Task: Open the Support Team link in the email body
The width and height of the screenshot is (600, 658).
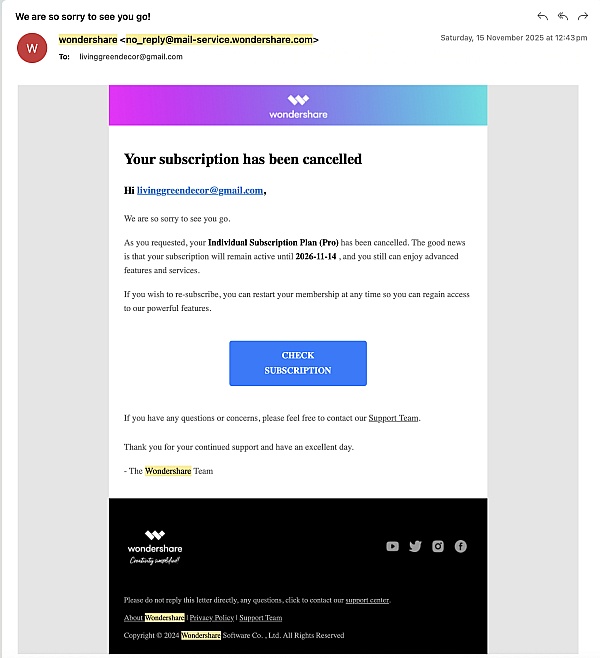Action: pos(394,418)
